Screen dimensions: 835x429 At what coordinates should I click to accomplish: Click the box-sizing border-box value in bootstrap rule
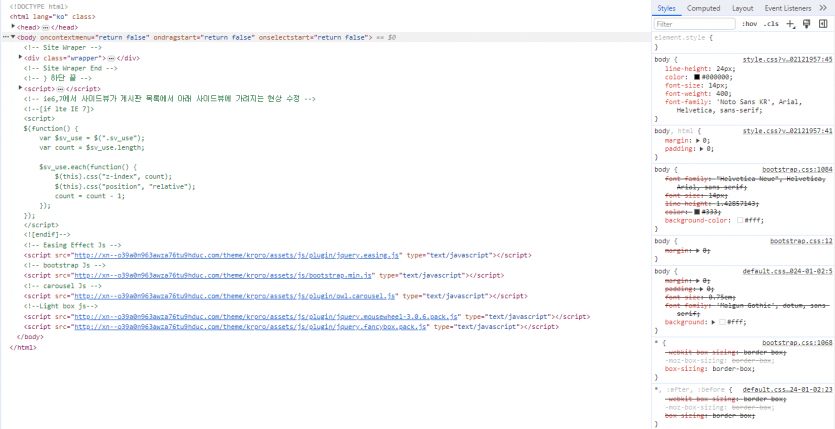[732, 369]
